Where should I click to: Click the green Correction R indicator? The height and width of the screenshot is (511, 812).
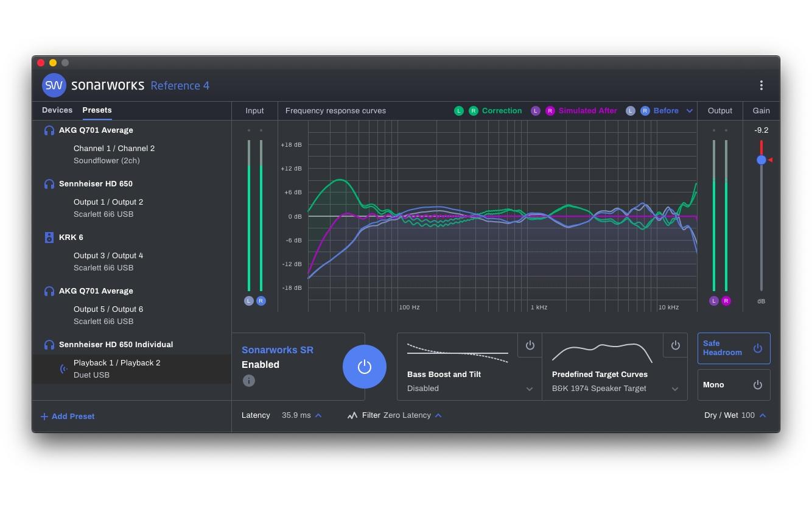(x=474, y=111)
